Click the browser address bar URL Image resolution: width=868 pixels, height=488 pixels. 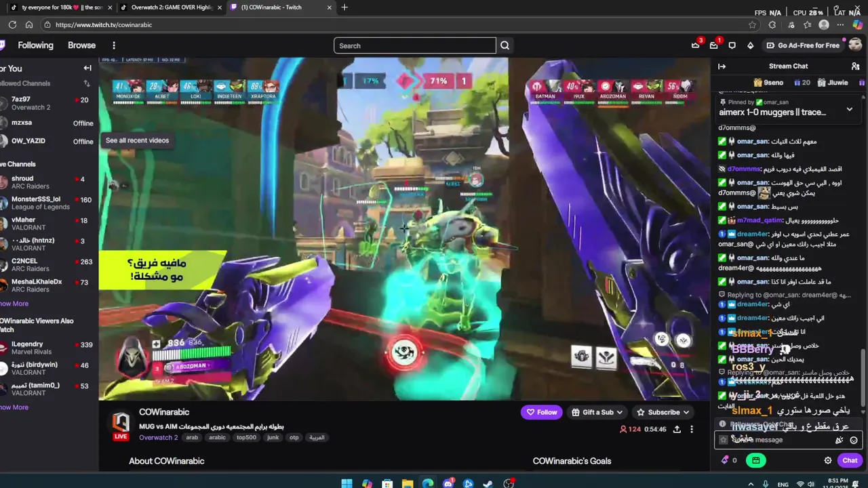click(x=104, y=24)
